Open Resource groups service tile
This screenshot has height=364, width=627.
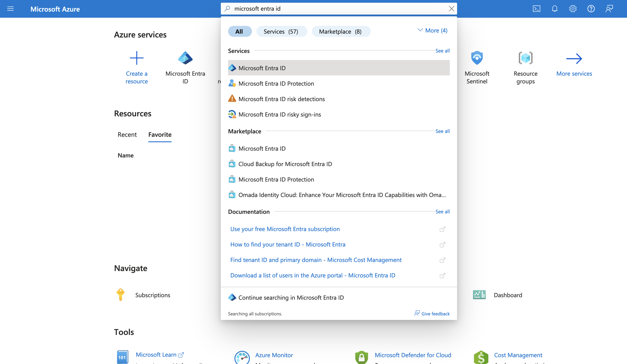pos(525,68)
